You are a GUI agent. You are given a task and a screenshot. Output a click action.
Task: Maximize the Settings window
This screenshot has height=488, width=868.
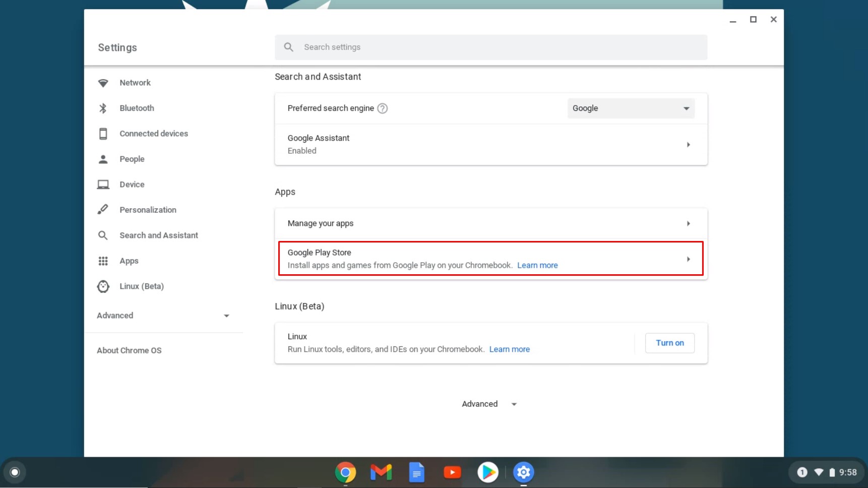(x=753, y=20)
